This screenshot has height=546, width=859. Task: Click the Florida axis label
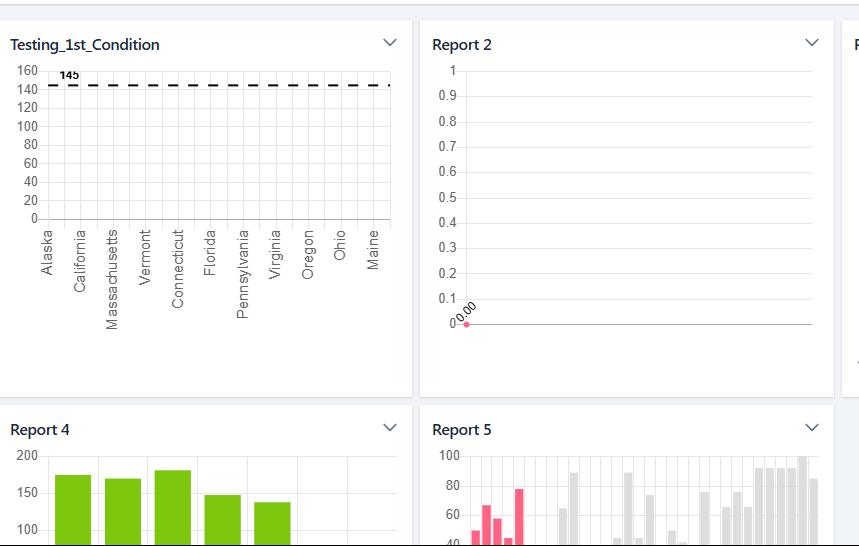point(210,254)
